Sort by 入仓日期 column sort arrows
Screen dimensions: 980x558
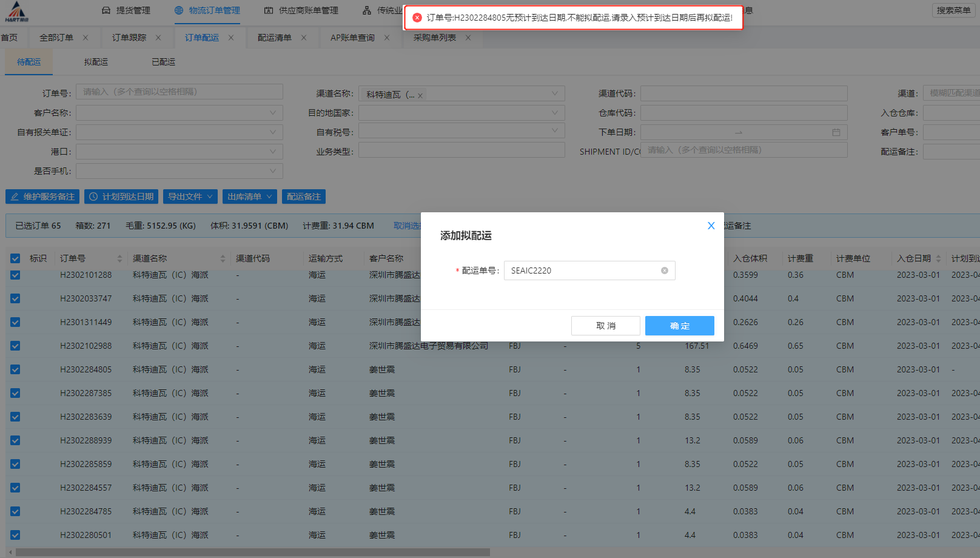click(938, 258)
